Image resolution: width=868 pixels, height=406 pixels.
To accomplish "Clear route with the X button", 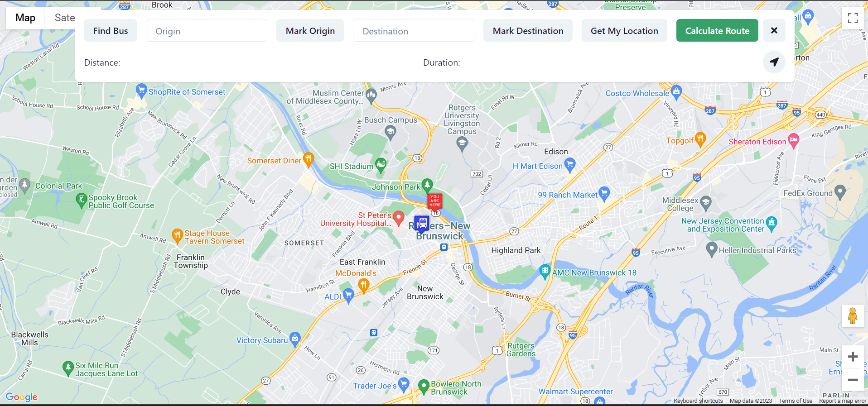I will coord(774,31).
